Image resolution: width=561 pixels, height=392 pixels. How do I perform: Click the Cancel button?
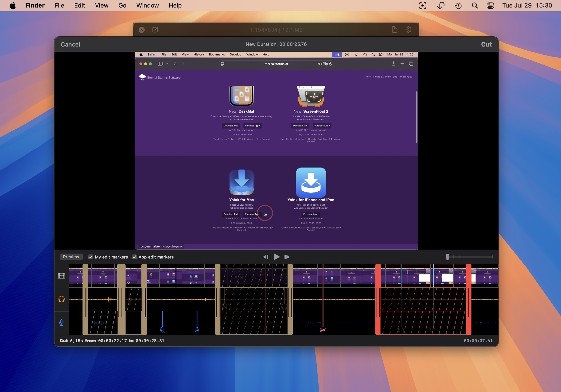(x=70, y=44)
